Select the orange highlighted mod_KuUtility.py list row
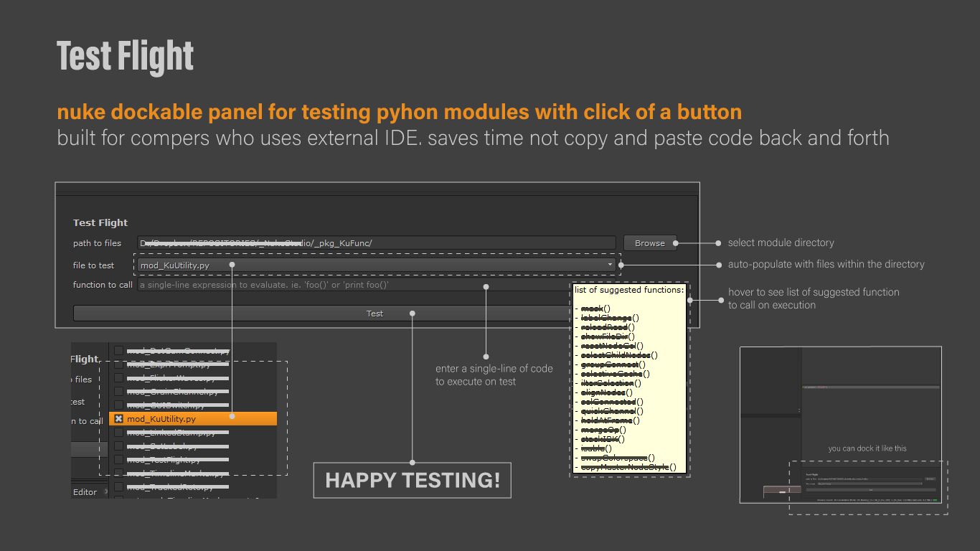Viewport: 980px width, 551px height. (194, 419)
